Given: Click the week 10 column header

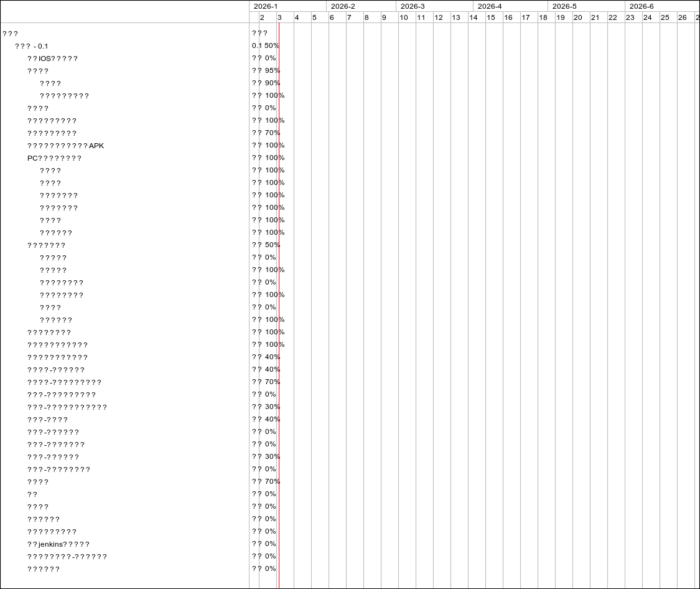Looking at the screenshot, I should [404, 17].
